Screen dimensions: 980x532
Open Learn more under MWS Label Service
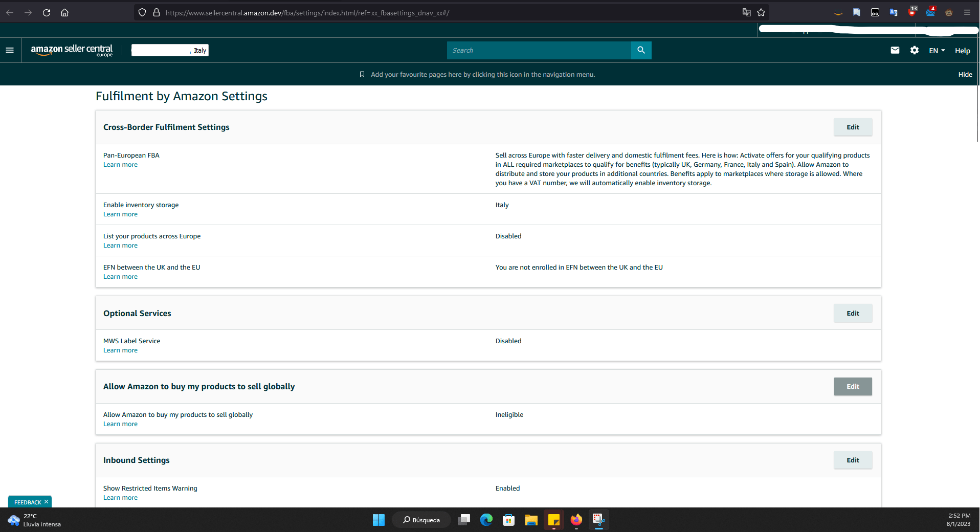[120, 350]
